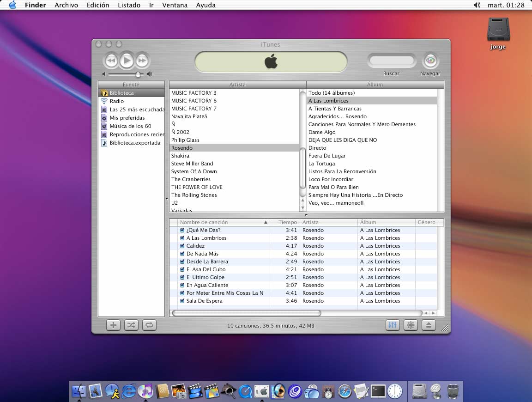
Task: Click the Navegar eye icon
Action: pos(430,61)
